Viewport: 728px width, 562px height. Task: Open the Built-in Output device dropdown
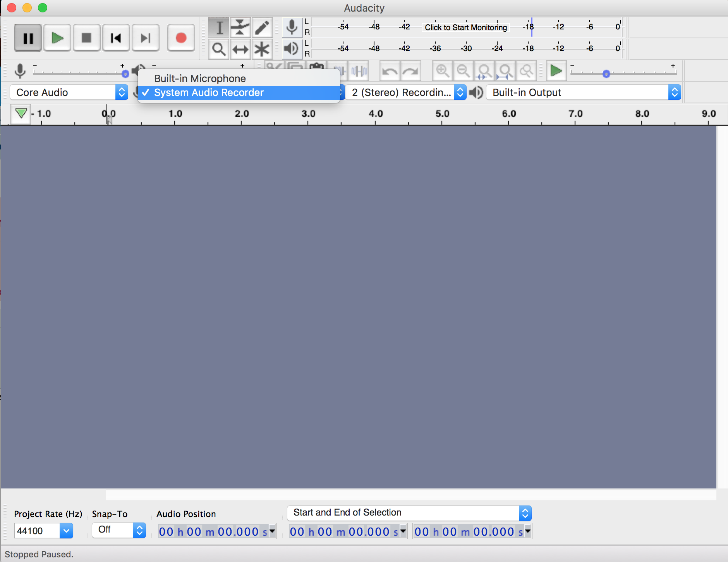(583, 92)
